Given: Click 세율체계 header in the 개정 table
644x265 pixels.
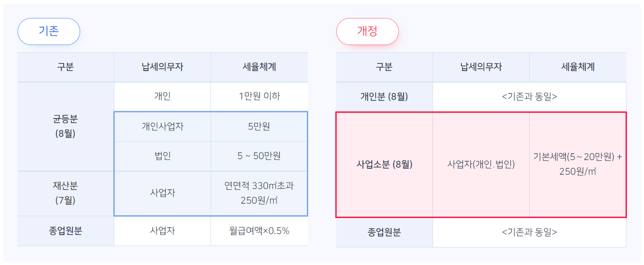Looking at the screenshot, I should (x=578, y=67).
